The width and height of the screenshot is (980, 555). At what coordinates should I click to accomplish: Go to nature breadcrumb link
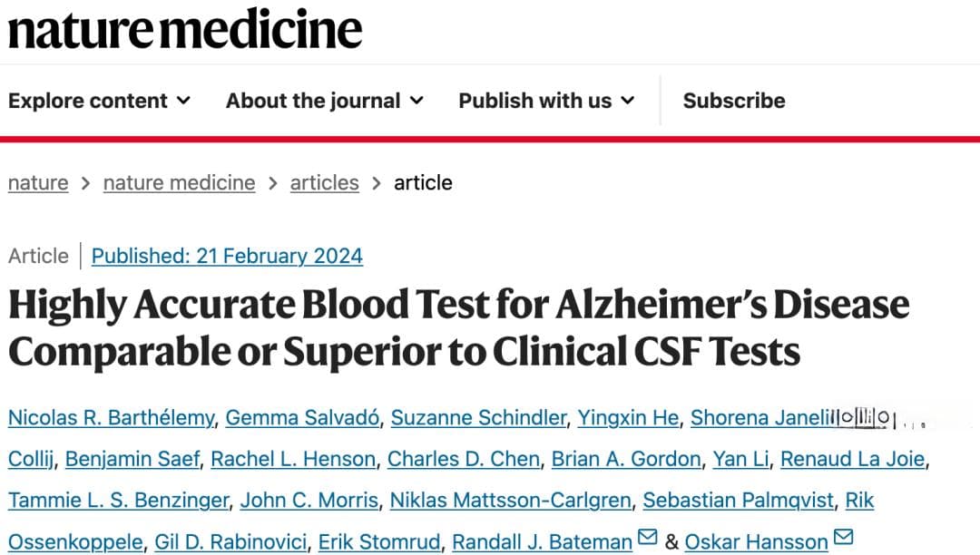pyautogui.click(x=38, y=183)
